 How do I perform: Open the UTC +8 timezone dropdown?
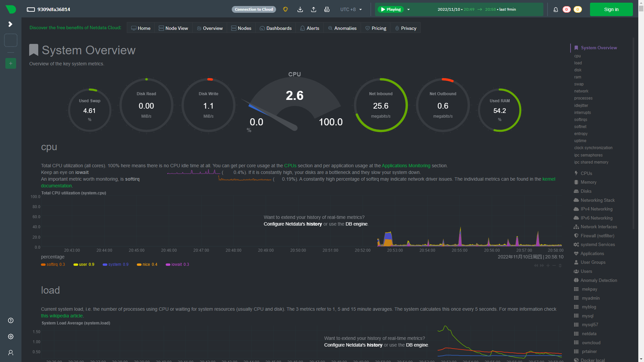point(351,9)
